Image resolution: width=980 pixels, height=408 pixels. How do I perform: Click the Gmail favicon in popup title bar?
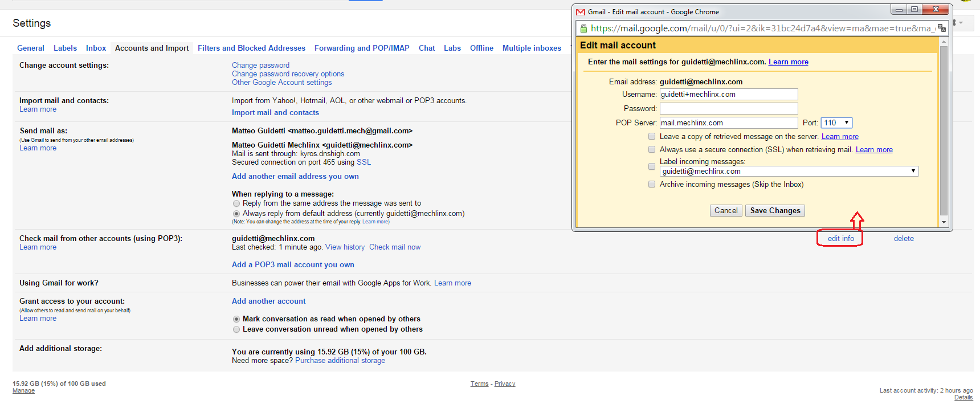[581, 12]
